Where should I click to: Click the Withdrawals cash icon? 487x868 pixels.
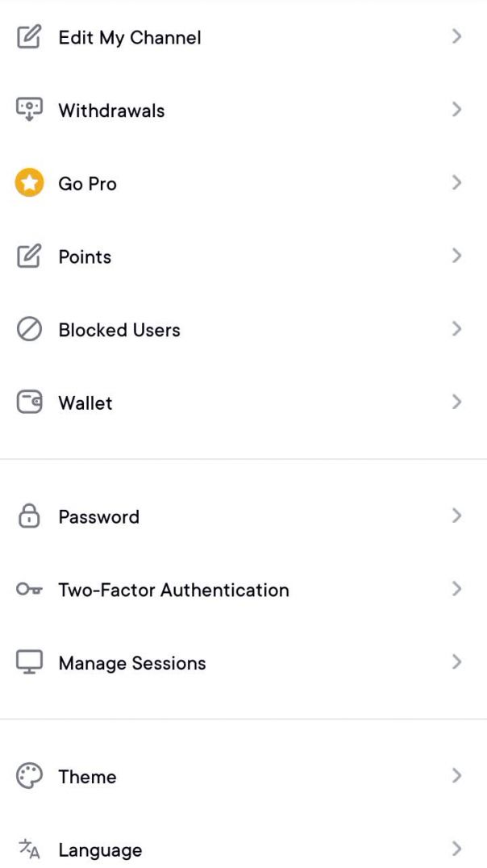pos(29,110)
